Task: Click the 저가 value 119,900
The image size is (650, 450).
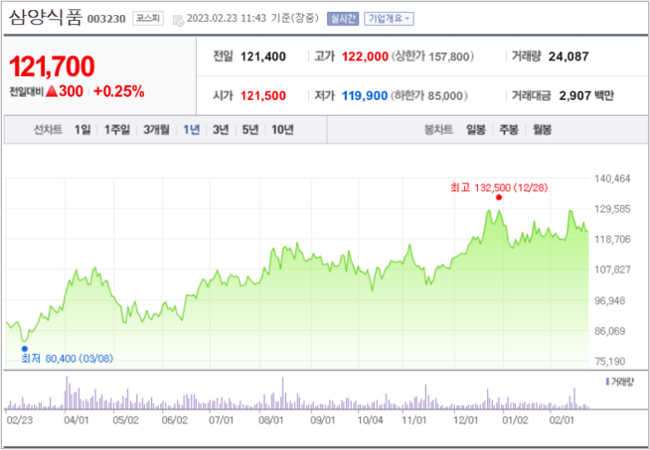Action: (x=365, y=96)
